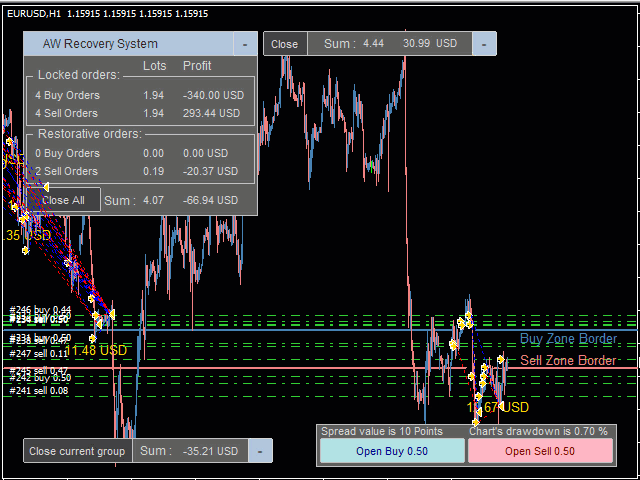Click Open Sell 0.50 button

click(x=540, y=451)
